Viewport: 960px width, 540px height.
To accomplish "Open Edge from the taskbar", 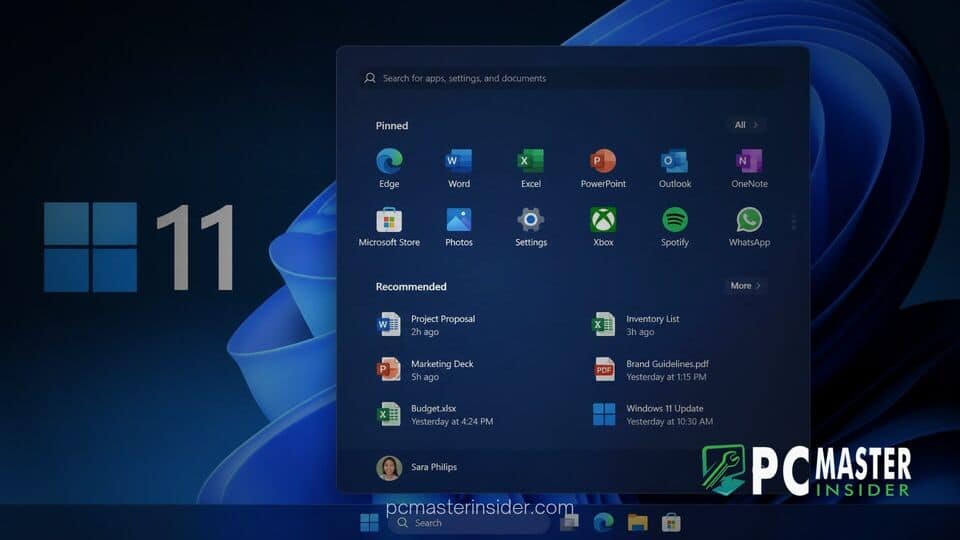I will click(x=604, y=522).
